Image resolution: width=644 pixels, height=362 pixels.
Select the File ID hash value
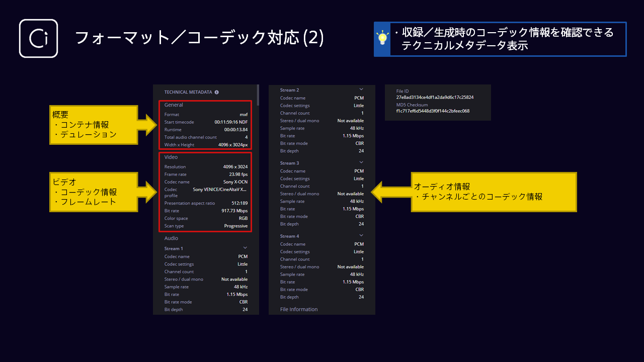click(x=435, y=97)
